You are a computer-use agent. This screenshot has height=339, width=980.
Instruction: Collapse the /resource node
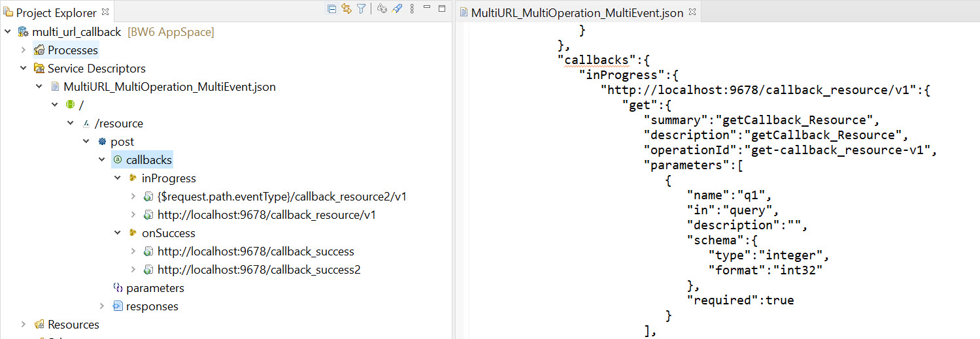[71, 123]
